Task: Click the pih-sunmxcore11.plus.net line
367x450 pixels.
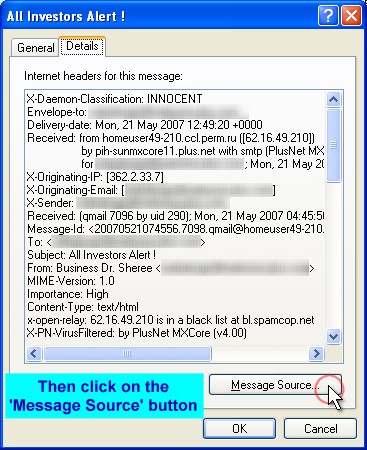Action: [203, 151]
